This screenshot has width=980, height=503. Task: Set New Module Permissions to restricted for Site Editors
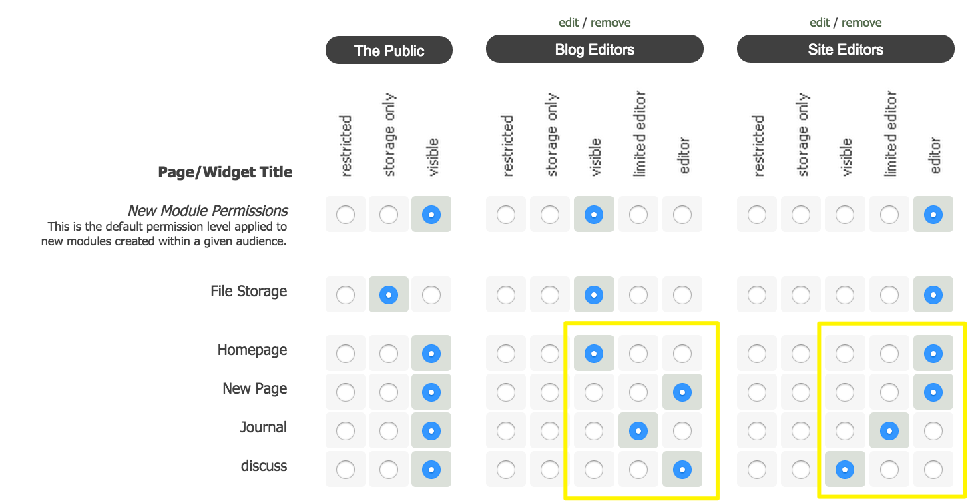(757, 215)
